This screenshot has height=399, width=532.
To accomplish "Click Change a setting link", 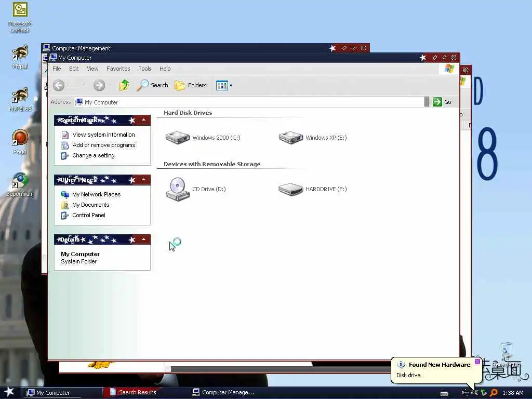I will click(94, 155).
